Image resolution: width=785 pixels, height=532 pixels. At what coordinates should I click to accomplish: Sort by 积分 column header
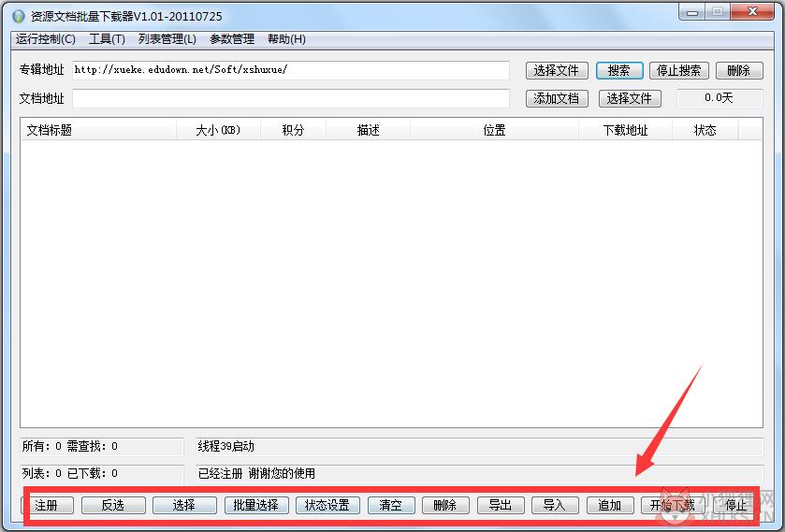(294, 131)
